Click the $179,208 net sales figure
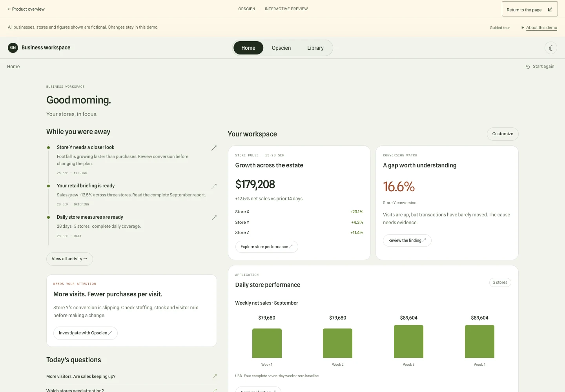 click(255, 184)
